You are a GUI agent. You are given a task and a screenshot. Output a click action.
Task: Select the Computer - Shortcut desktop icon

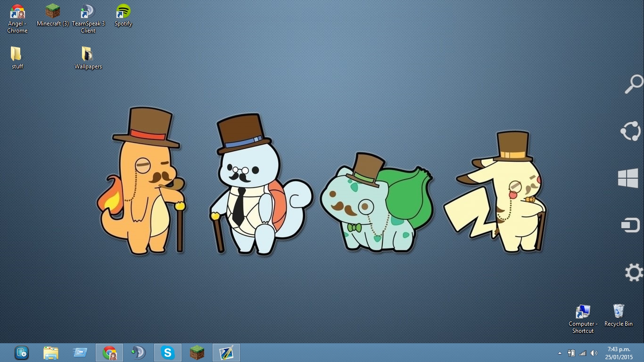click(x=583, y=319)
